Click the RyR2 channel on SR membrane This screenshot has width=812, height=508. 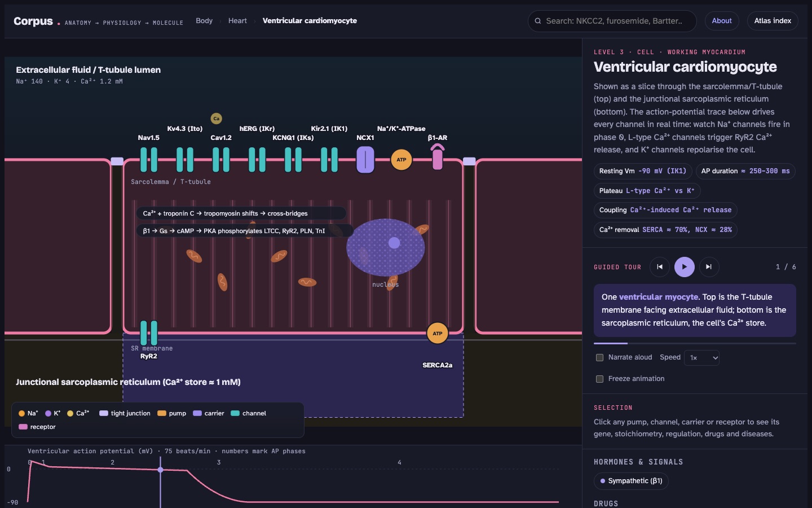[149, 333]
